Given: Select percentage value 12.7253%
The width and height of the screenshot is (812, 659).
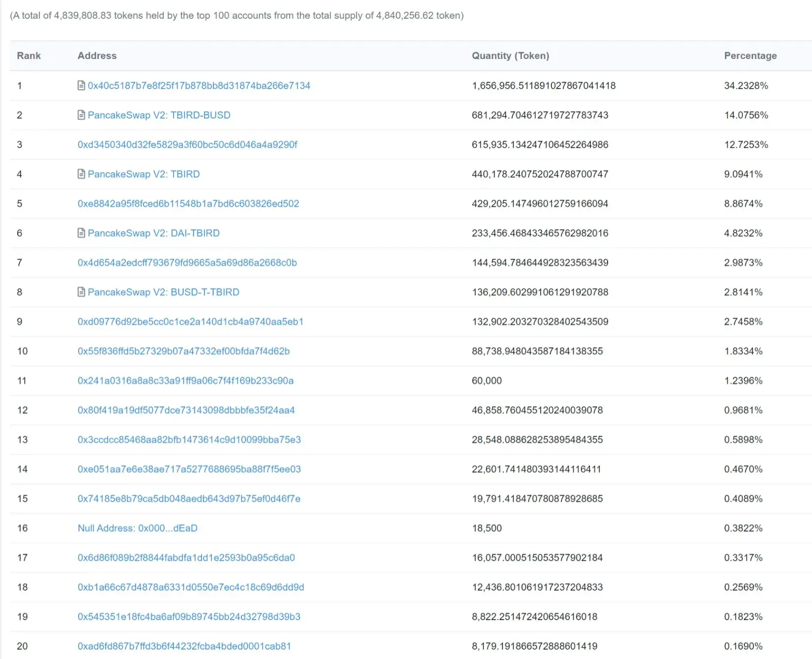Looking at the screenshot, I should point(746,145).
